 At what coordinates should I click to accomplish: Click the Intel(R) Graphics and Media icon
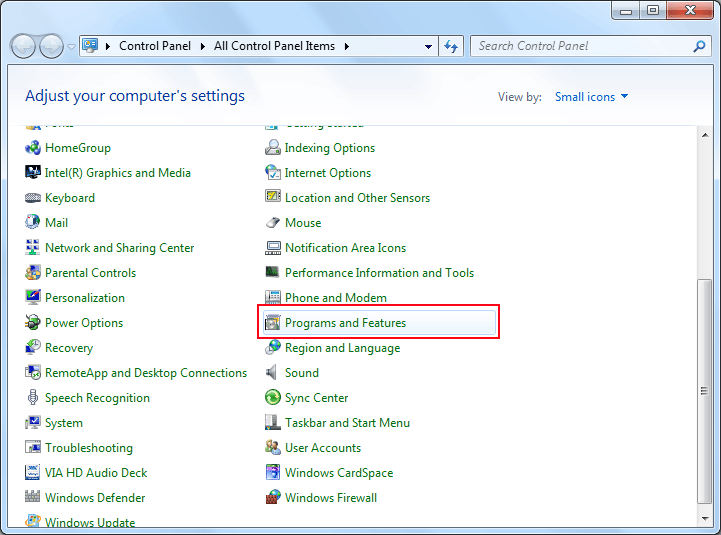pos(33,173)
